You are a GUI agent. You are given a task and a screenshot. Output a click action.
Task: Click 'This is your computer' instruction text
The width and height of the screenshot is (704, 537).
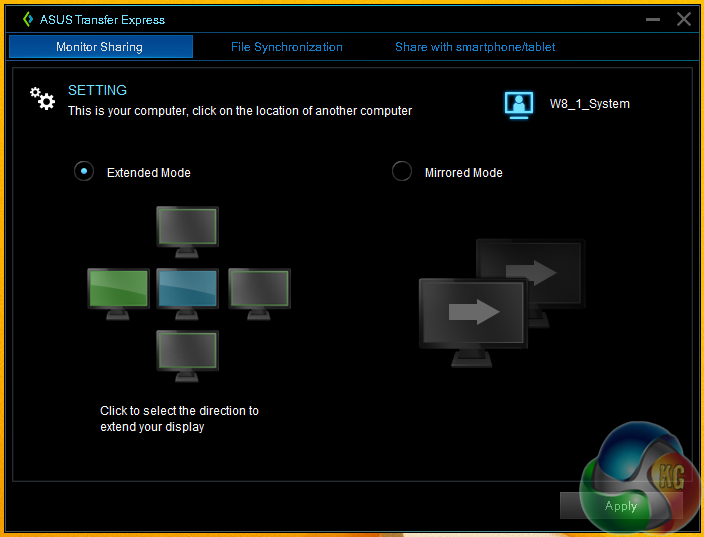coord(240,111)
